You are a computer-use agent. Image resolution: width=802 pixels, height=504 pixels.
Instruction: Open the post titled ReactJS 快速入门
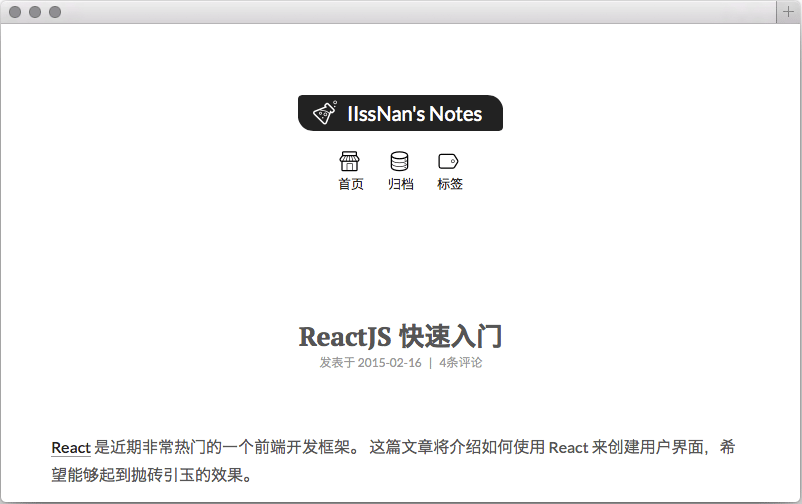(400, 335)
